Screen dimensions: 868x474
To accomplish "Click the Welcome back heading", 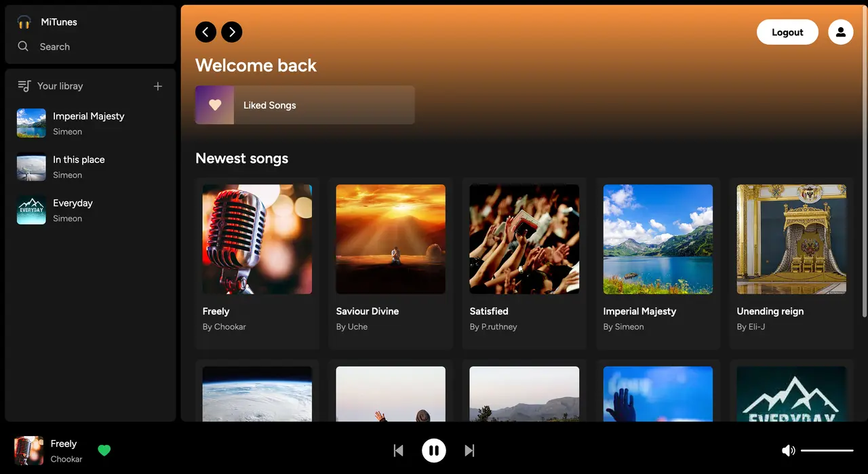I will click(x=256, y=65).
